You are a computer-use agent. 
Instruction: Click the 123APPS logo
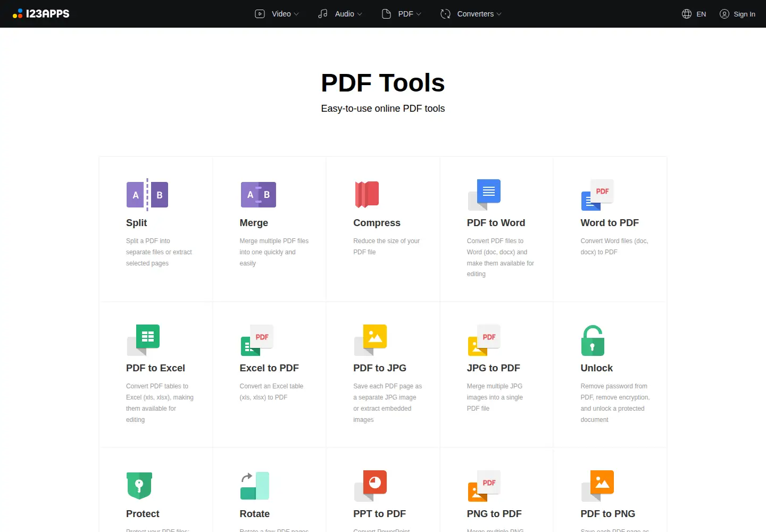(x=41, y=14)
